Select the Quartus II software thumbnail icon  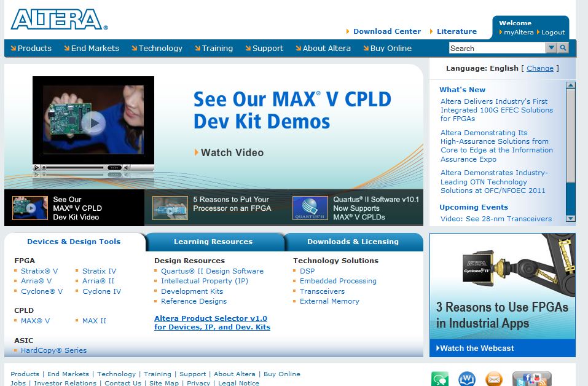[x=310, y=208]
